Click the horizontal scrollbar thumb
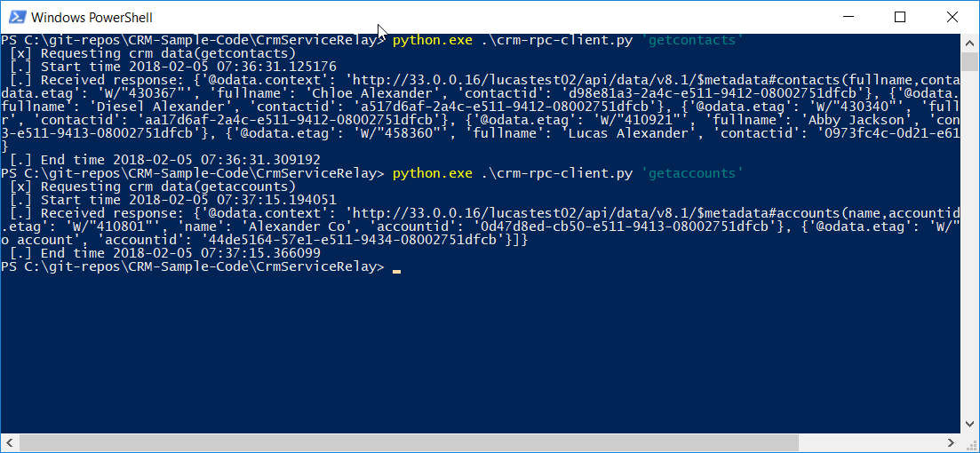 409,442
